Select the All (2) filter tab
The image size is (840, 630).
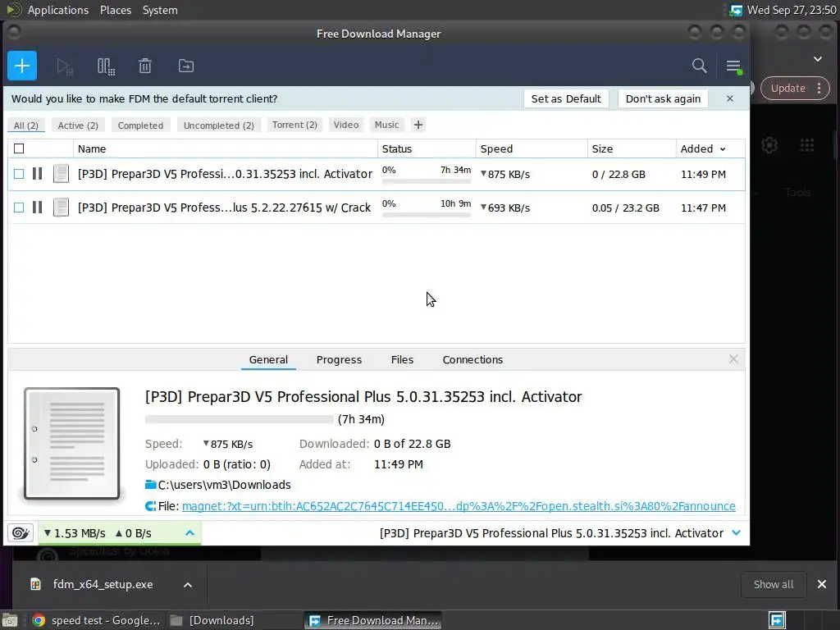click(25, 126)
